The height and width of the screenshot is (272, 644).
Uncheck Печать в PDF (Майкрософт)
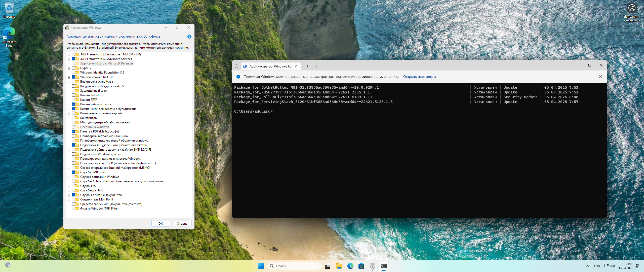tap(74, 131)
